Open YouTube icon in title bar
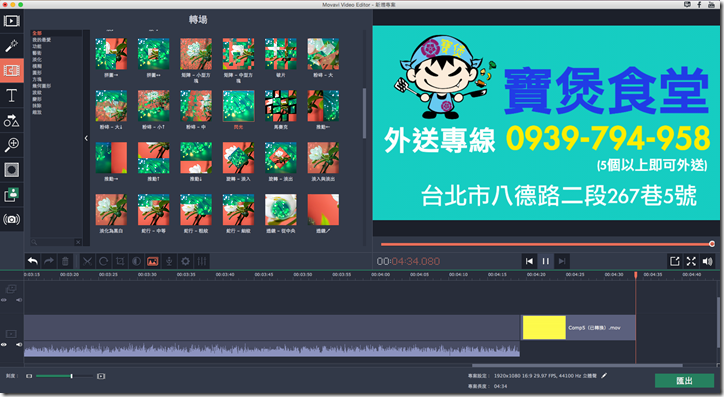Image resolution: width=724 pixels, height=397 pixels. pyautogui.click(x=711, y=5)
